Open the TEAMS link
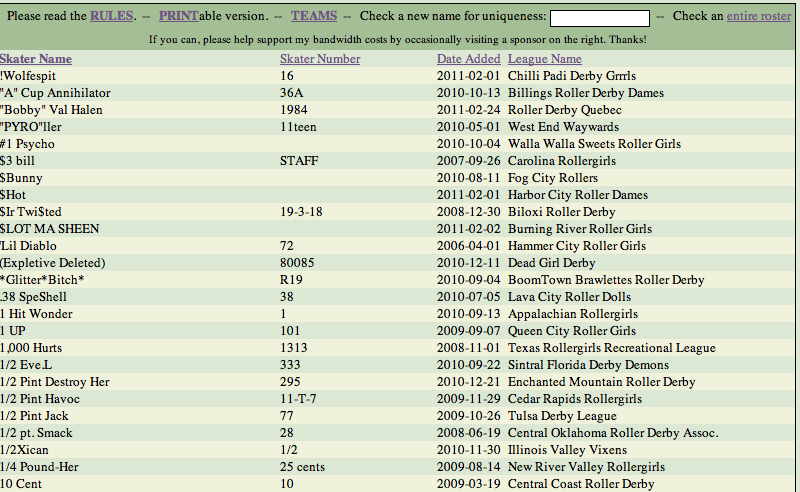Image resolution: width=800 pixels, height=492 pixels. point(314,16)
